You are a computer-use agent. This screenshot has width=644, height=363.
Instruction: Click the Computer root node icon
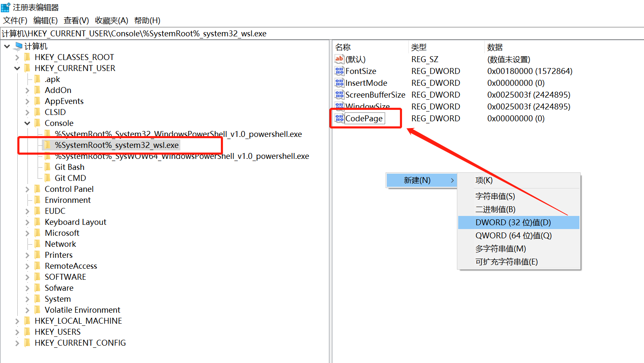pyautogui.click(x=18, y=46)
